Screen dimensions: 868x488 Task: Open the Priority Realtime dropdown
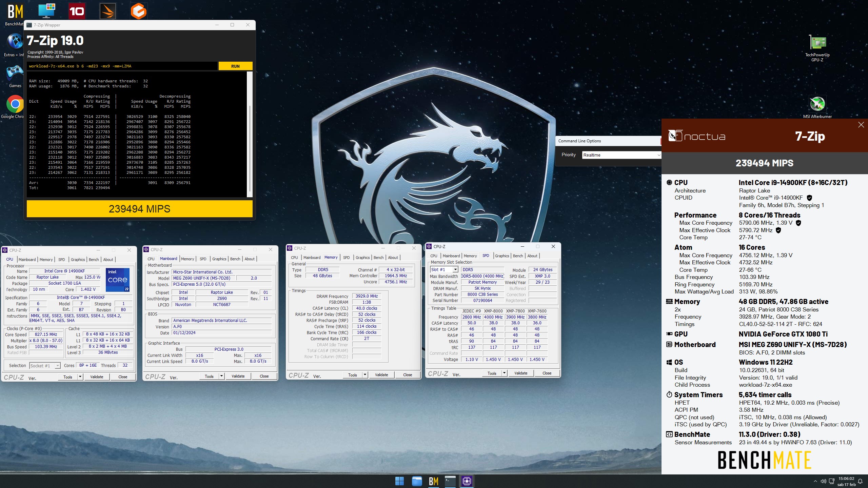(622, 155)
